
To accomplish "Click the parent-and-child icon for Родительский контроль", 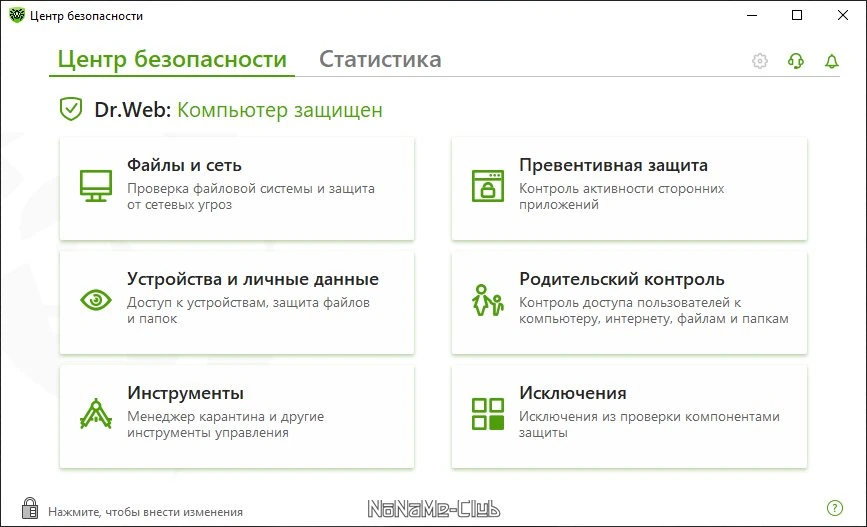I will (x=488, y=300).
